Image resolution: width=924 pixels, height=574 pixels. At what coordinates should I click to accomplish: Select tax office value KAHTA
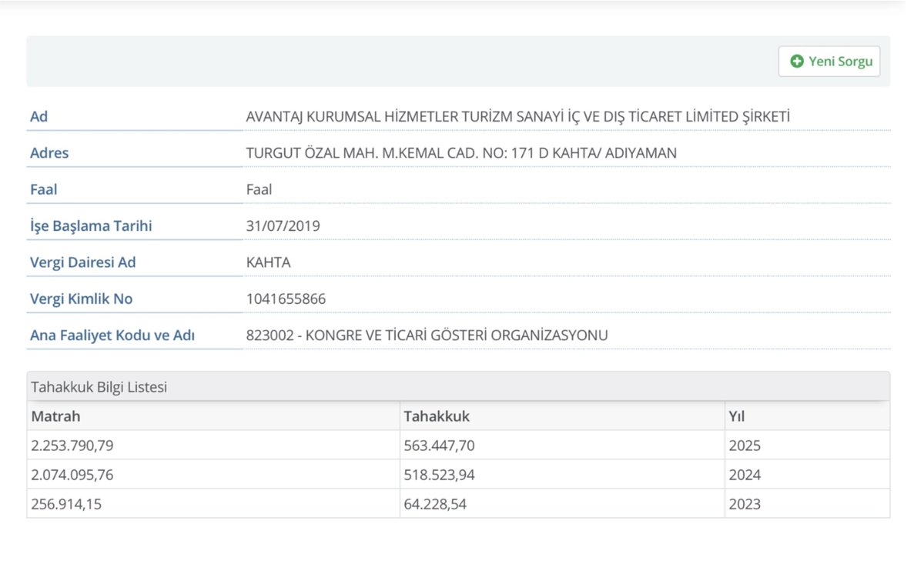268,262
